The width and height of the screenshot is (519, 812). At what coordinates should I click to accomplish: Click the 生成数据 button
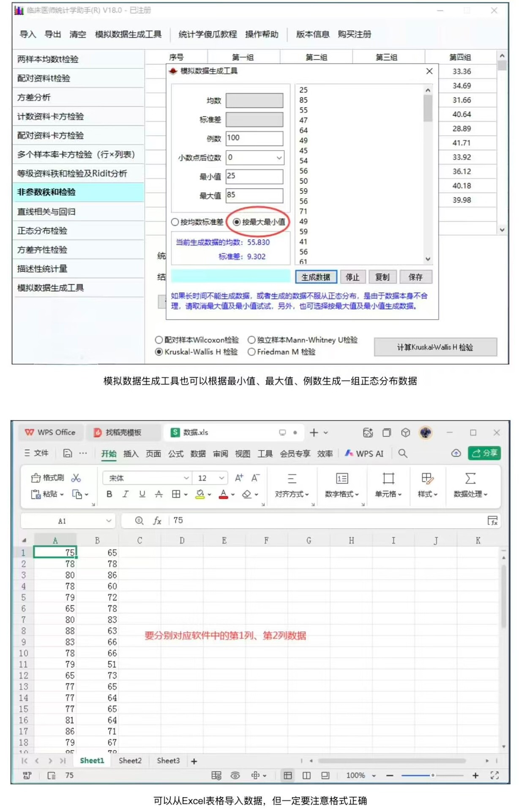(x=316, y=277)
